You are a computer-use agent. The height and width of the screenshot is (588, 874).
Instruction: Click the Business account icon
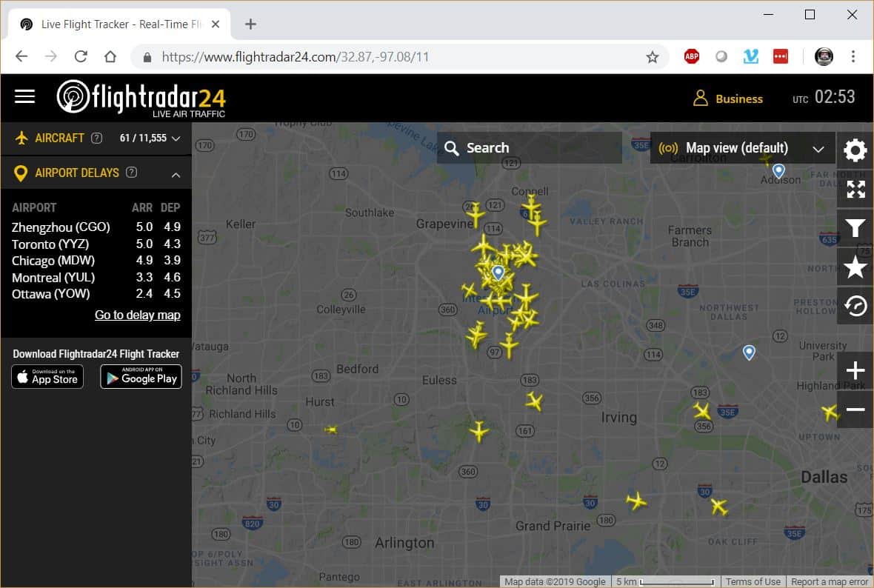pyautogui.click(x=700, y=98)
